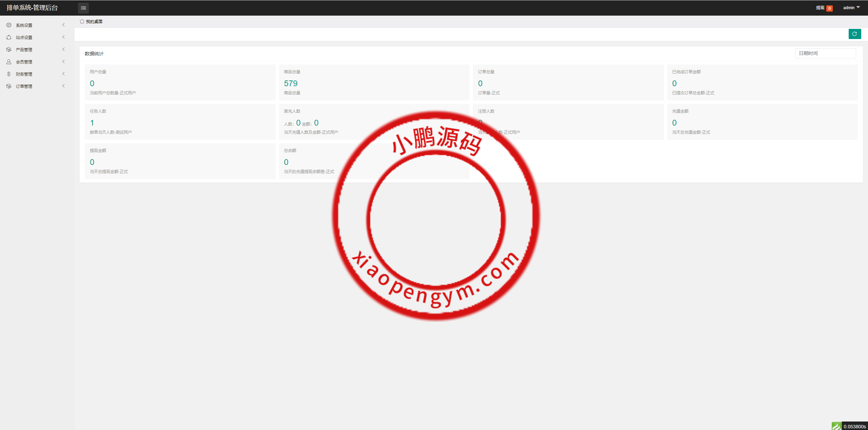Click the green refresh icon button
This screenshot has width=868, height=430.
tap(854, 34)
